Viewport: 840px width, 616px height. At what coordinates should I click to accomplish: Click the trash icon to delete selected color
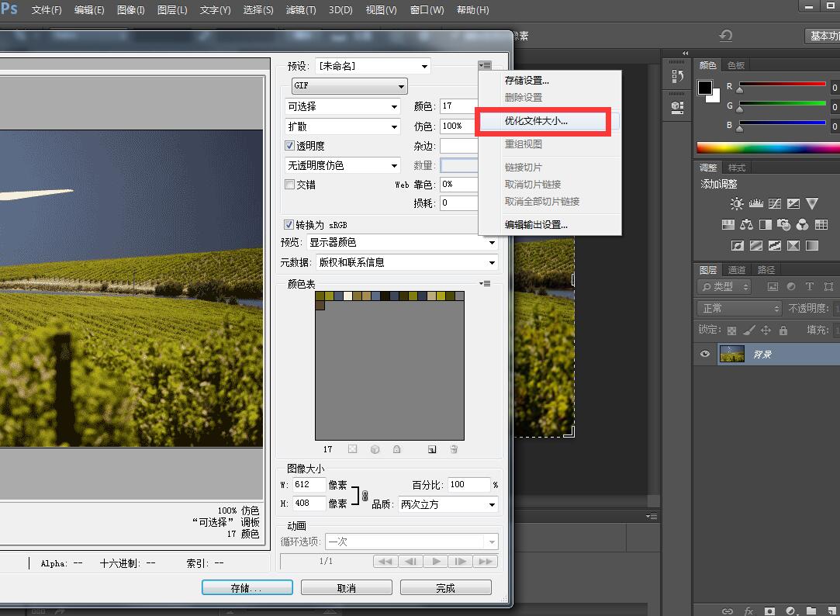point(455,449)
